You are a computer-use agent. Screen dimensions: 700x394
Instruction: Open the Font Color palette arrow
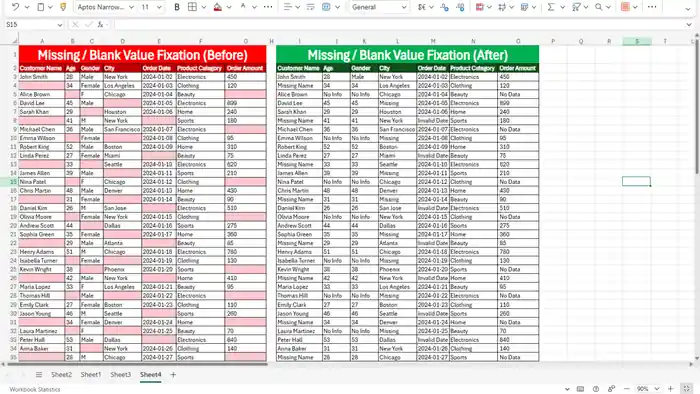pos(254,7)
